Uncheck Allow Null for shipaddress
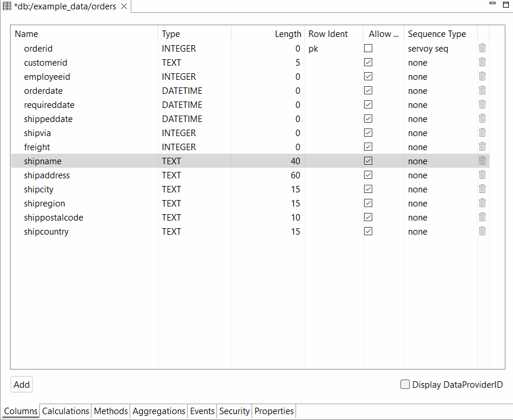Screen dimensions: 513x420 368,175
